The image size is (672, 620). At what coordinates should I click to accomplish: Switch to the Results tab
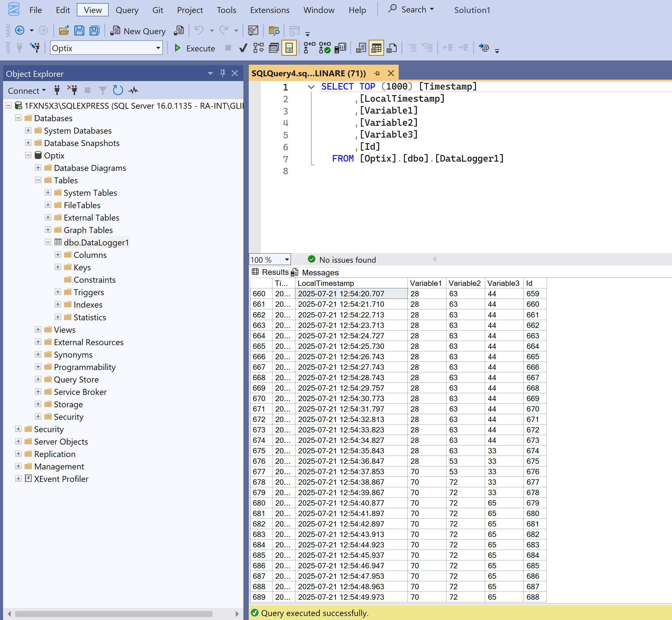point(270,272)
